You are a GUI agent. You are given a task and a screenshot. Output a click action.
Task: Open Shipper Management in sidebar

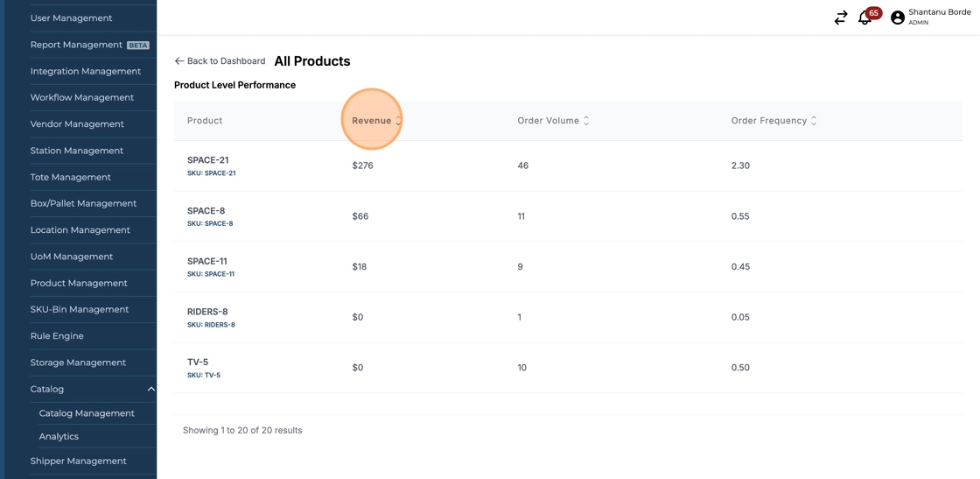pyautogui.click(x=78, y=461)
